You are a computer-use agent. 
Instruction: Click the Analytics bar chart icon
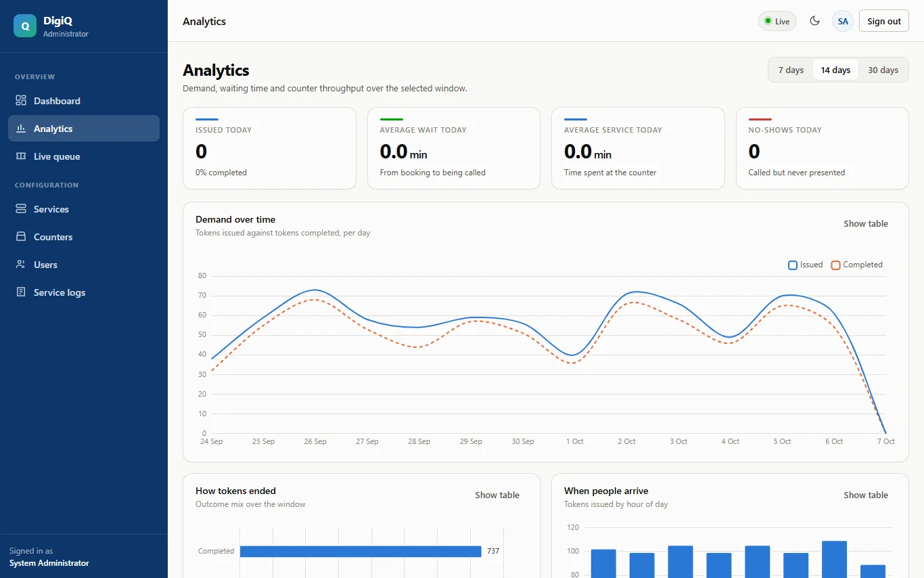click(21, 129)
